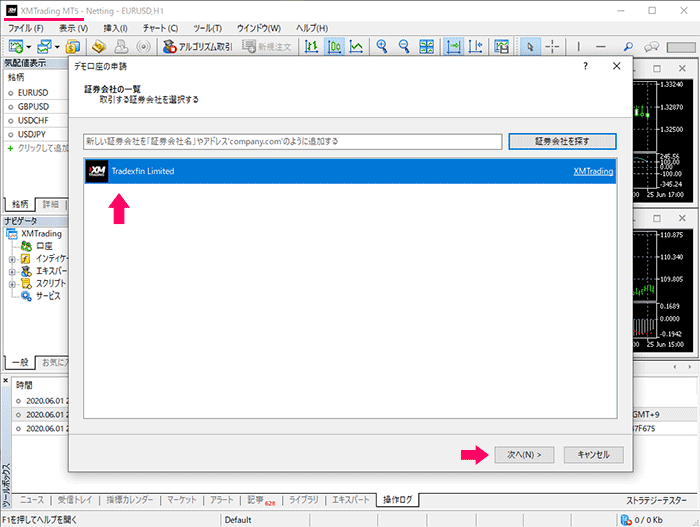This screenshot has height=527, width=700.
Task: Click the zoom out magnifier icon
Action: point(404,46)
